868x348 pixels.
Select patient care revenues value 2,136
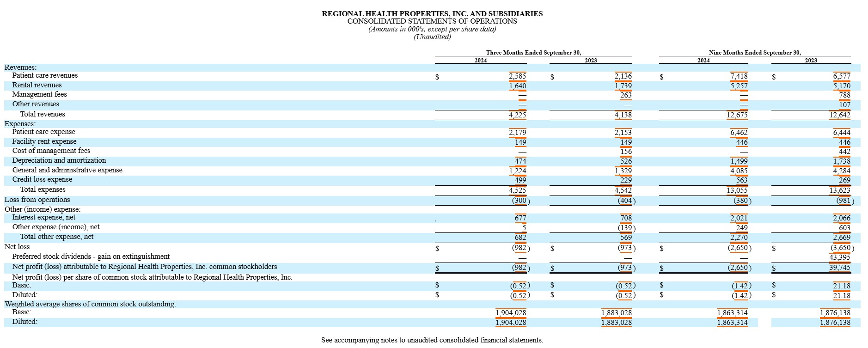pos(623,76)
